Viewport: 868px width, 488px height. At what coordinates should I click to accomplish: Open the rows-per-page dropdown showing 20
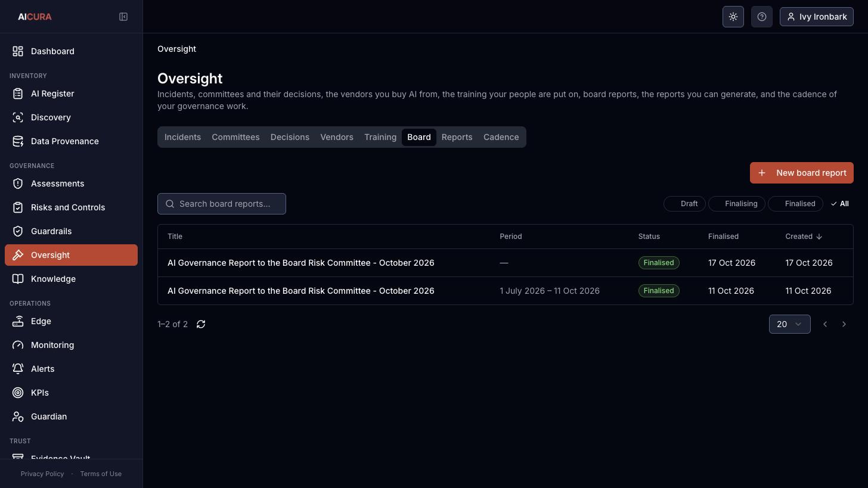[x=789, y=324]
